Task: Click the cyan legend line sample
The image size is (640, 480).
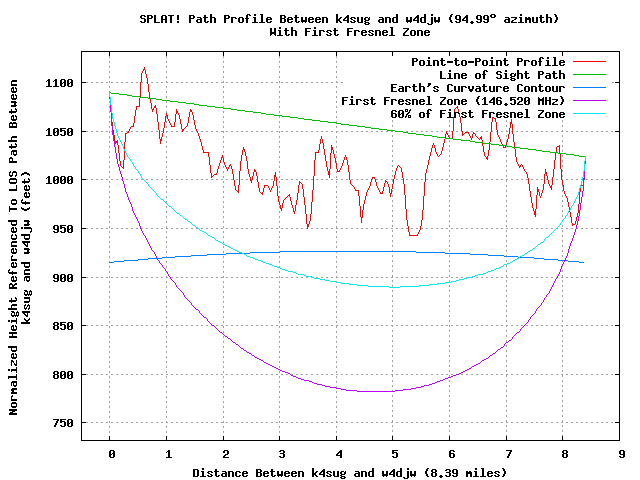Action: 589,113
